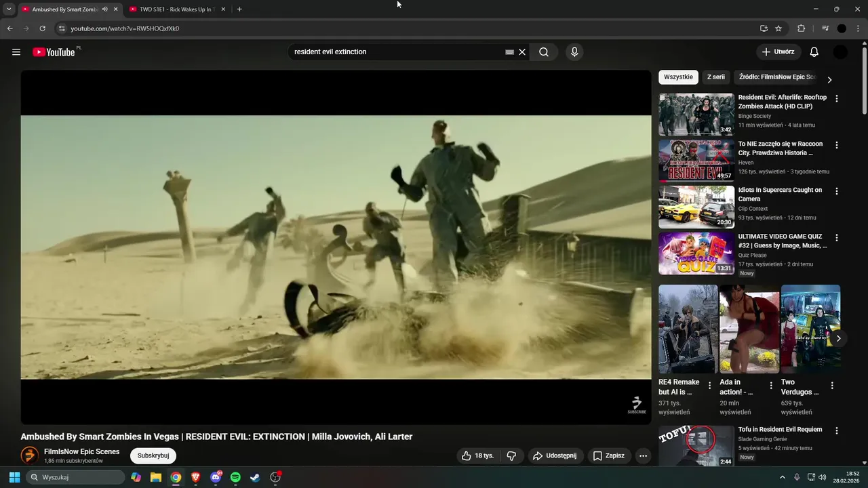Open Windows Start menu
Image resolution: width=868 pixels, height=488 pixels.
[14, 477]
